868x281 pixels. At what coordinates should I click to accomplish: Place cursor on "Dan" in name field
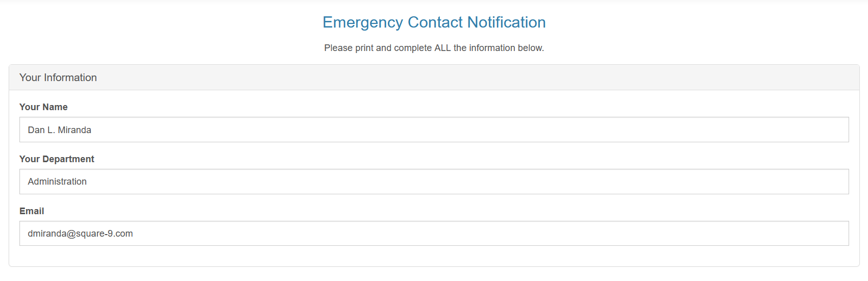36,130
